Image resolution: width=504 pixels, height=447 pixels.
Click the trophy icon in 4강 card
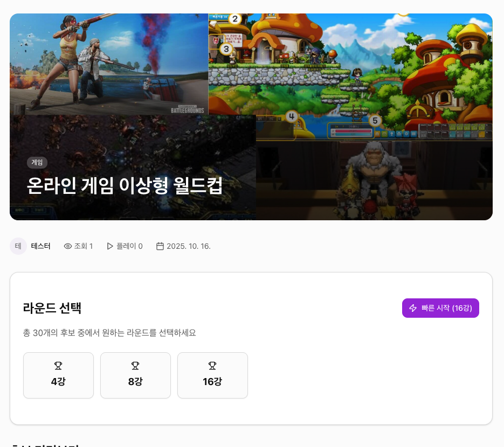[x=58, y=366]
